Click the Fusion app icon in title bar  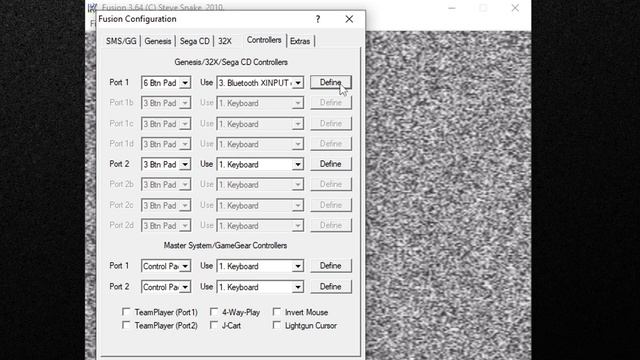pos(93,7)
